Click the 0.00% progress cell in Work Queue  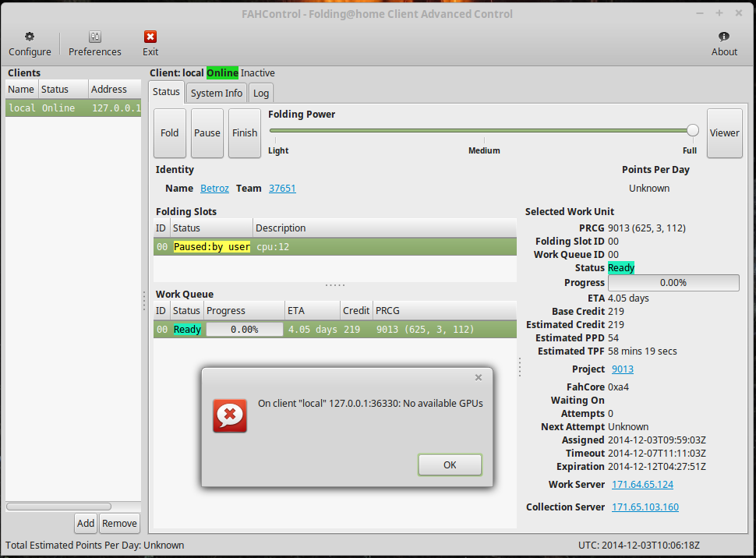pyautogui.click(x=245, y=330)
